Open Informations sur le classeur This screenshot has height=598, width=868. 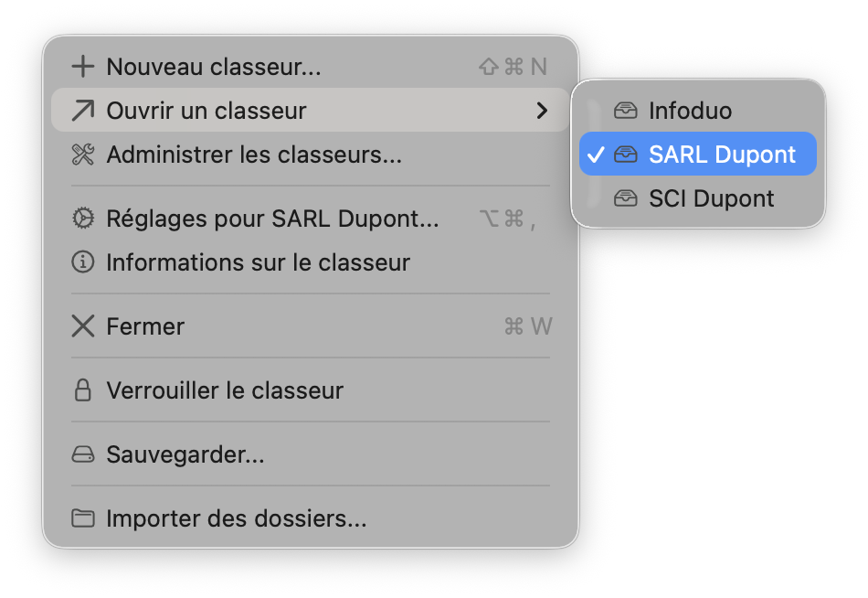pyautogui.click(x=258, y=262)
